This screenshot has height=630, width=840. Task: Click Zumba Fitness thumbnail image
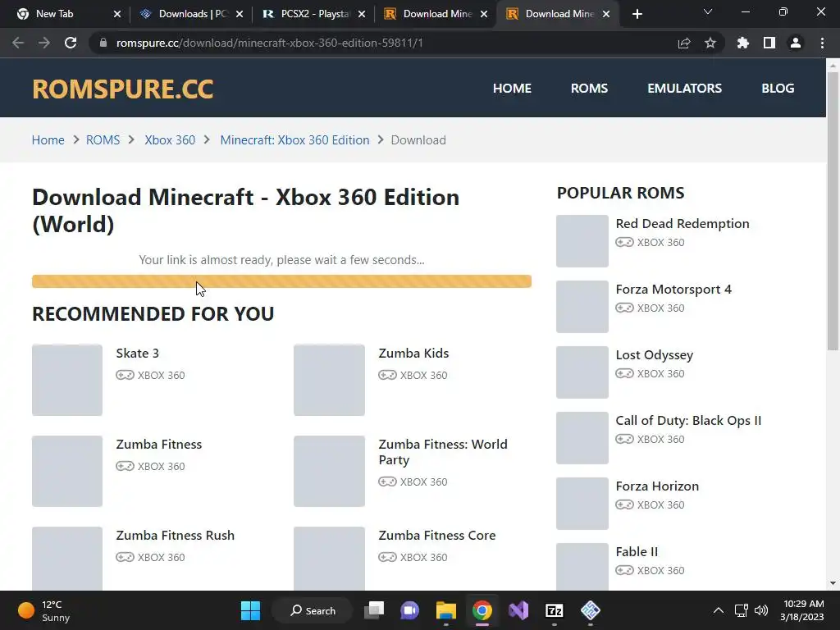pyautogui.click(x=67, y=472)
